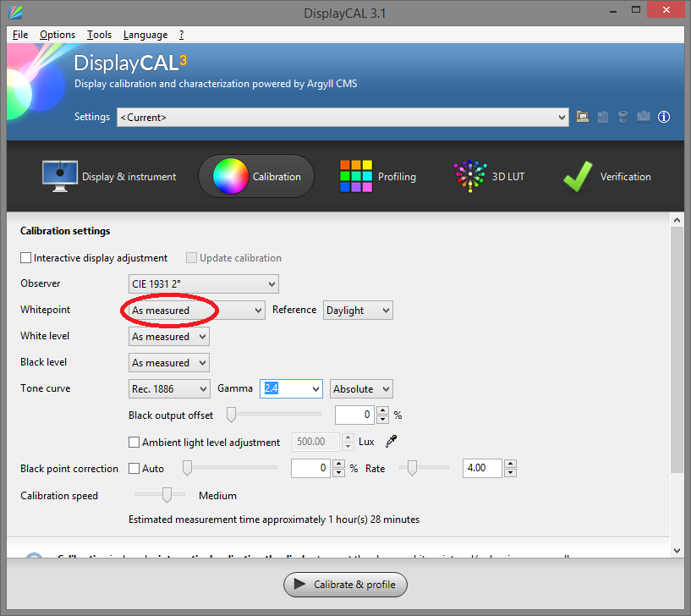The height and width of the screenshot is (616, 691).
Task: Open the Options menu
Action: click(58, 35)
